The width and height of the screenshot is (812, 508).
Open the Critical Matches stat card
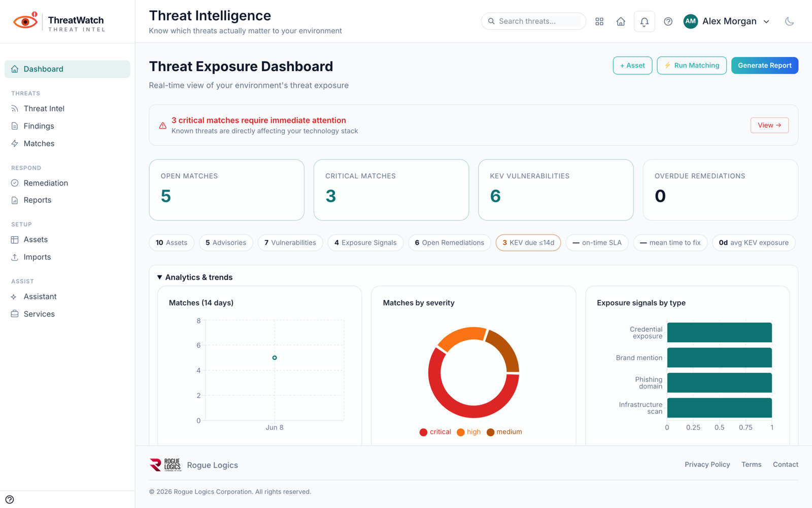391,190
